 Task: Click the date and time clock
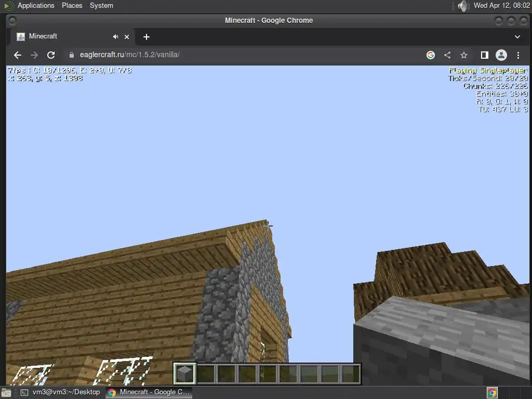point(501,5)
